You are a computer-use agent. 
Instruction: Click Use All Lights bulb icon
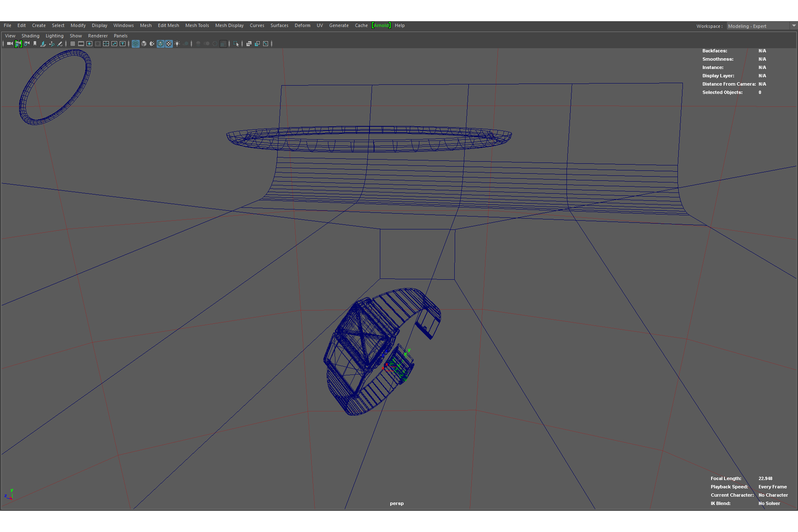177,44
